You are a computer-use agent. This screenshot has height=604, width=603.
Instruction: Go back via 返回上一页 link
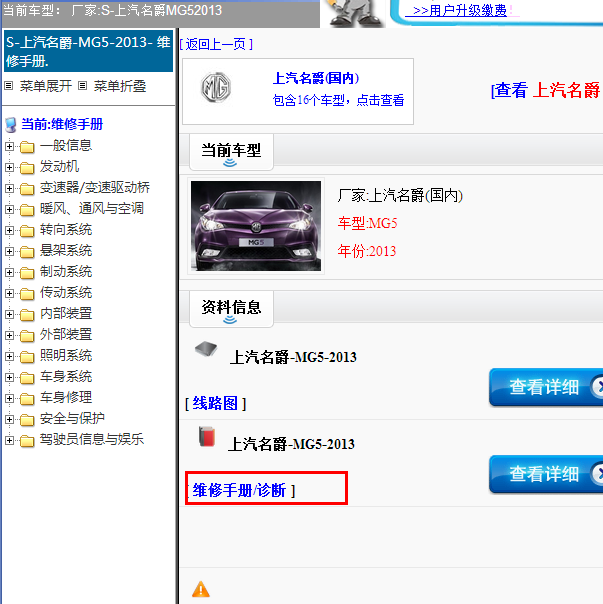pyautogui.click(x=216, y=44)
